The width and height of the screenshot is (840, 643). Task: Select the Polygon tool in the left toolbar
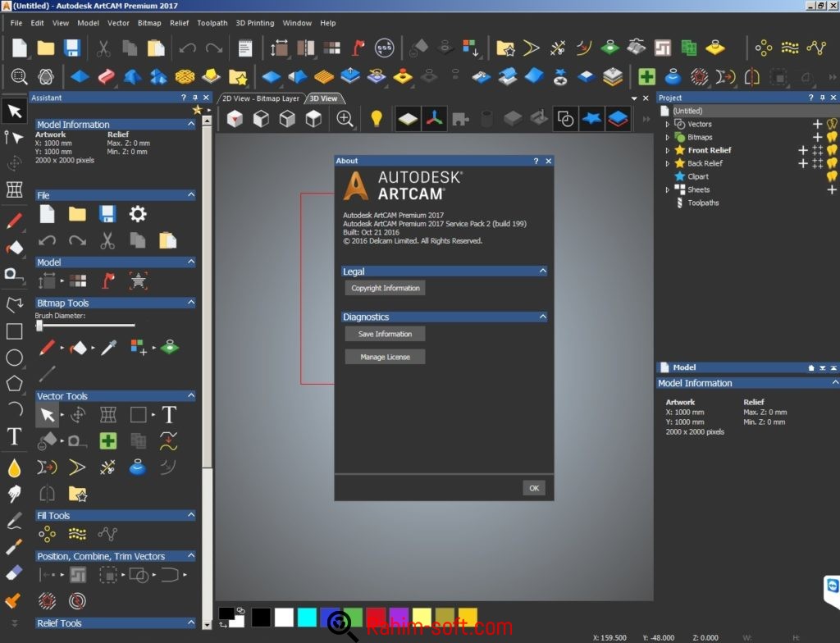coord(14,383)
